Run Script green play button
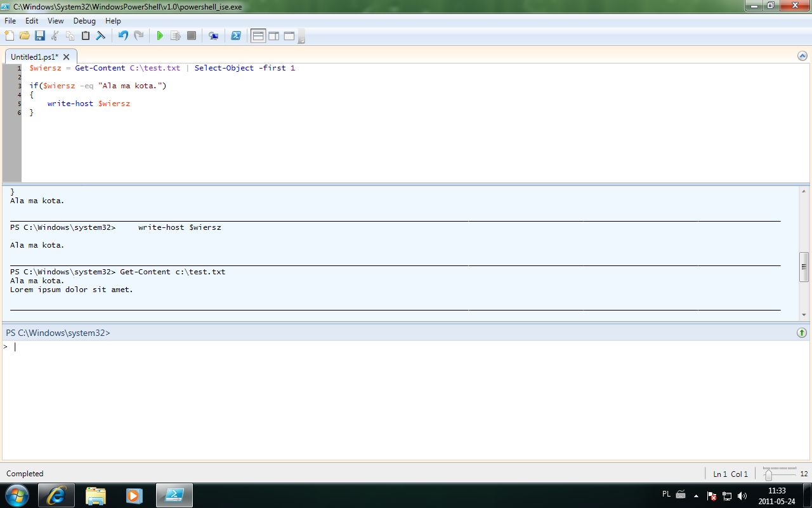Screen dimensions: 812x508 click(160, 36)
